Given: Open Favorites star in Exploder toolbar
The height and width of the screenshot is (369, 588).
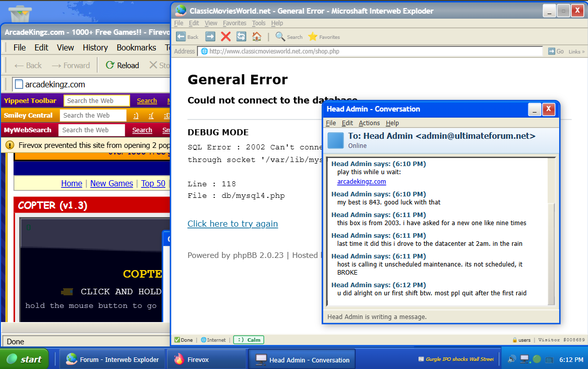Looking at the screenshot, I should coord(312,36).
